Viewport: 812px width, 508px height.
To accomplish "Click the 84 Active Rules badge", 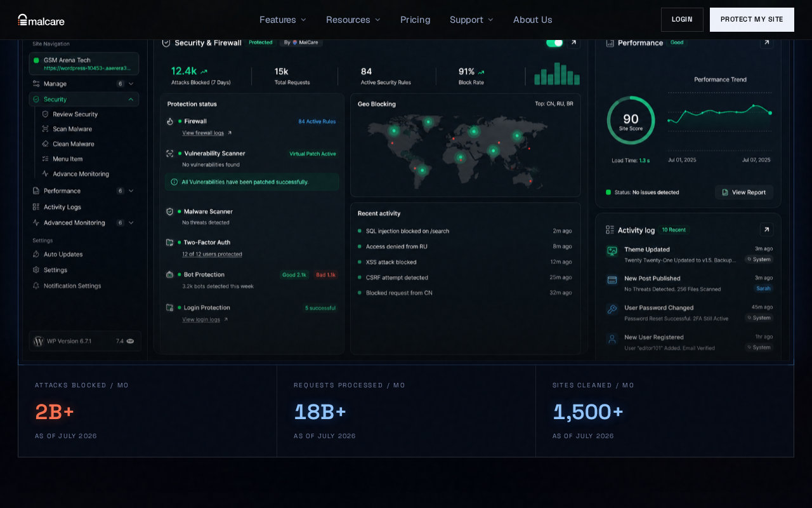I will pyautogui.click(x=317, y=121).
